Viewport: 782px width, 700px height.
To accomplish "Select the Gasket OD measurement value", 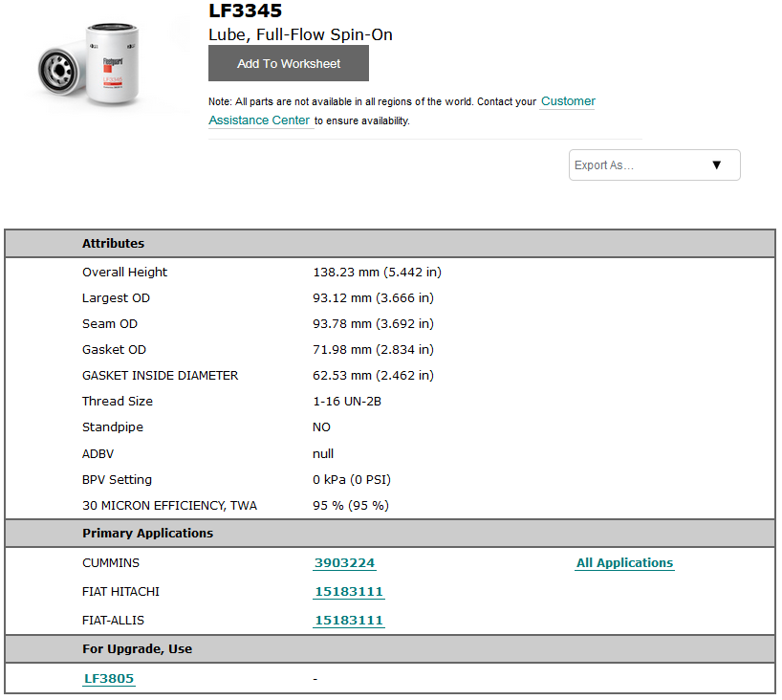I will tap(373, 349).
